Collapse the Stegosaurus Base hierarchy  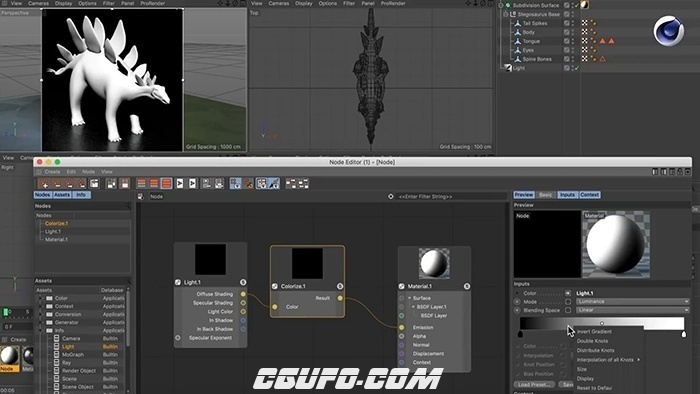[x=506, y=14]
